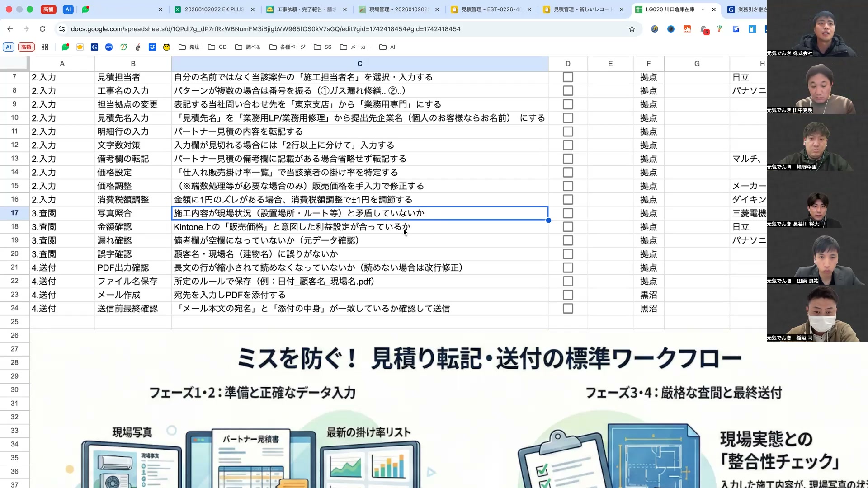Screen dimensions: 868x488
Task: Tick the checkbox for 写真照合 row
Action: tap(568, 213)
